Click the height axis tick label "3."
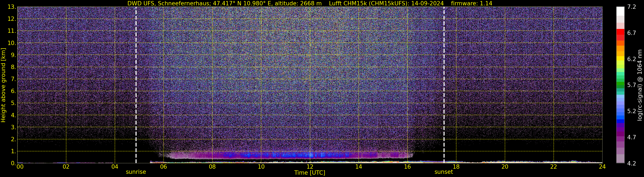644x177 pixels. pyautogui.click(x=13, y=127)
